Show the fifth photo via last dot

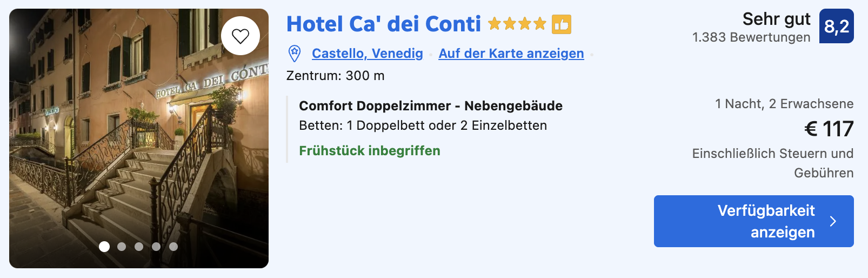[x=173, y=247]
